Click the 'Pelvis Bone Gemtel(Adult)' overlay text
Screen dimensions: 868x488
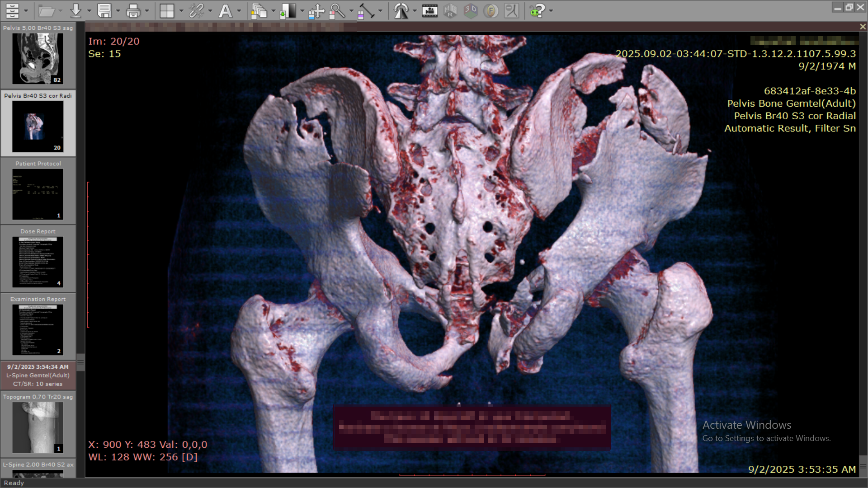[x=791, y=103]
